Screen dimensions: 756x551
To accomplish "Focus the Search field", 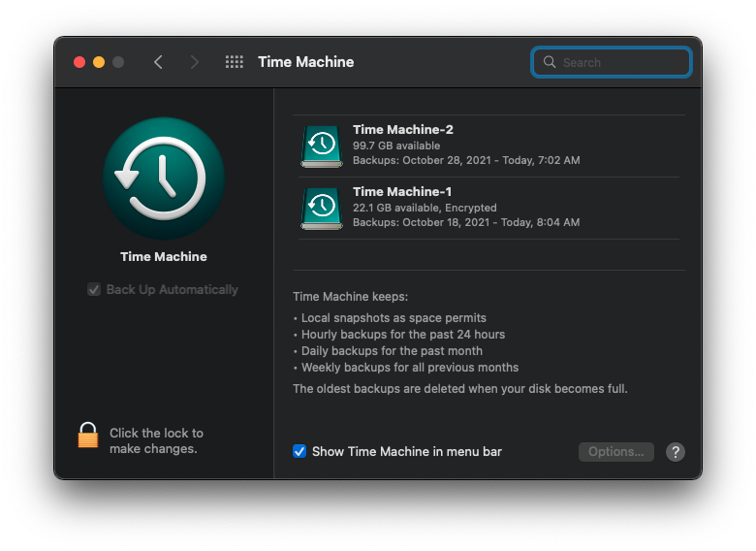I will coord(612,62).
